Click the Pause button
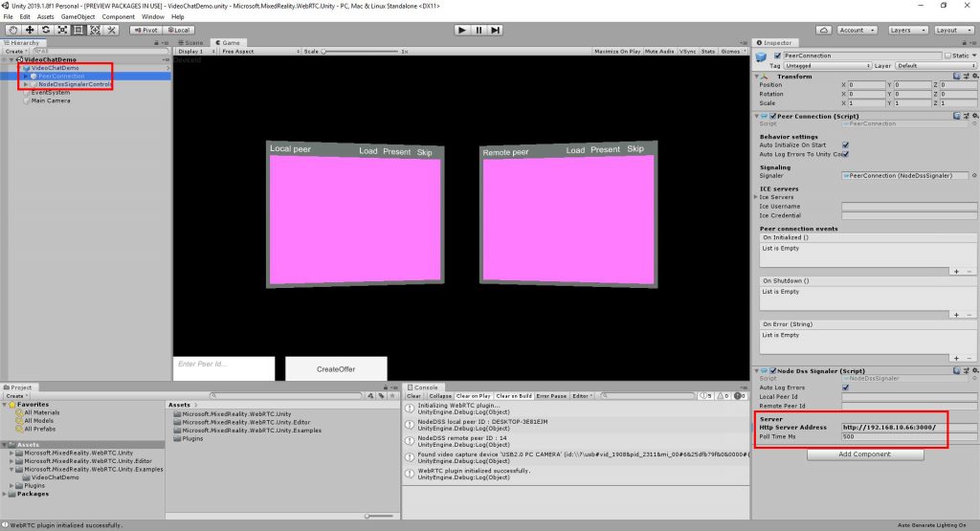 (479, 30)
